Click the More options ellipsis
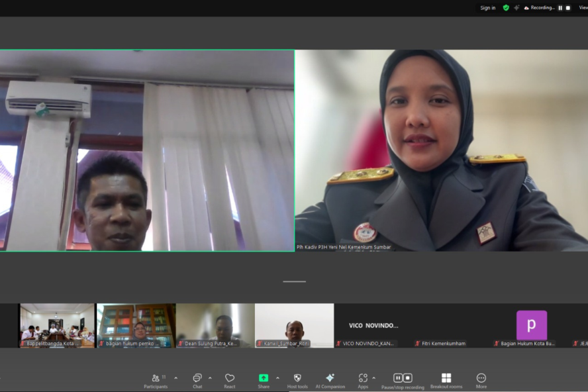Screen dimensions: 588x392 [x=481, y=381]
